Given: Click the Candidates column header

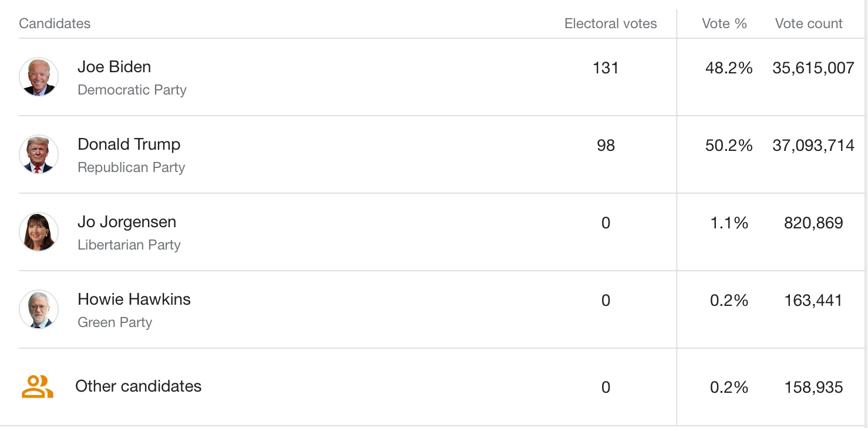Looking at the screenshot, I should click(55, 23).
